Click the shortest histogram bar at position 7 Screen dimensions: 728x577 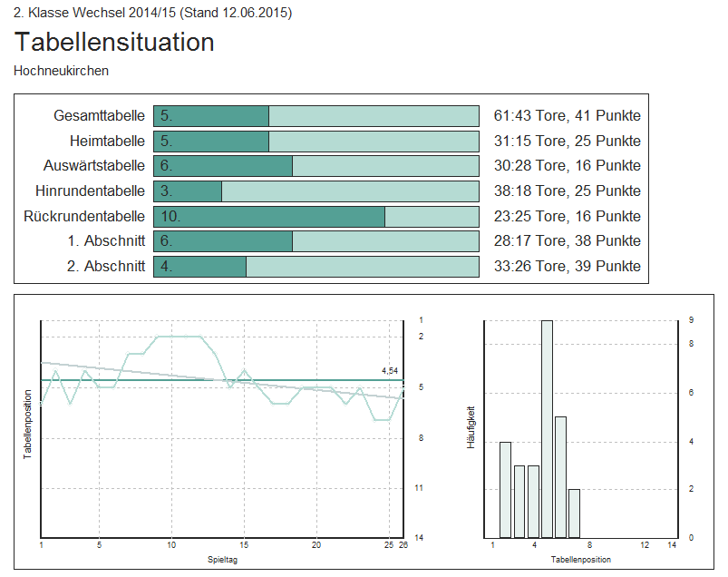tap(574, 513)
